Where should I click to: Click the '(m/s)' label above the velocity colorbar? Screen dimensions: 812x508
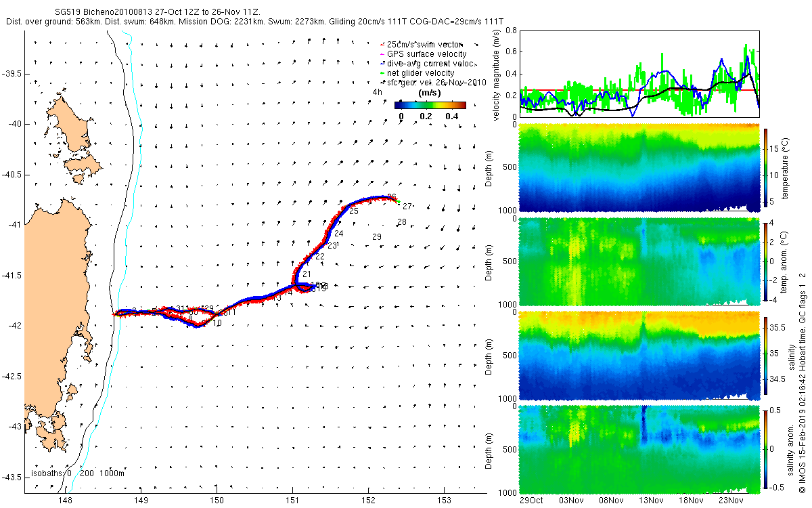(430, 92)
